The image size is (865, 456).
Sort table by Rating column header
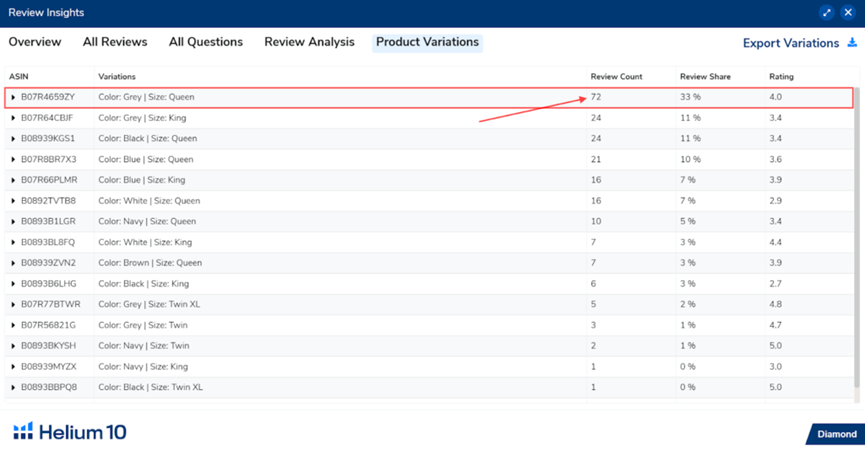[x=781, y=77]
